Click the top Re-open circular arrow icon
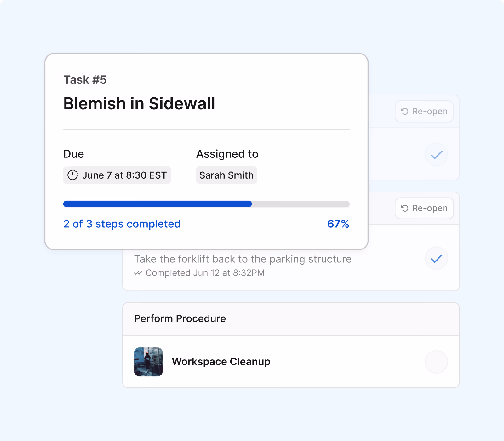This screenshot has height=441, width=504. click(404, 111)
